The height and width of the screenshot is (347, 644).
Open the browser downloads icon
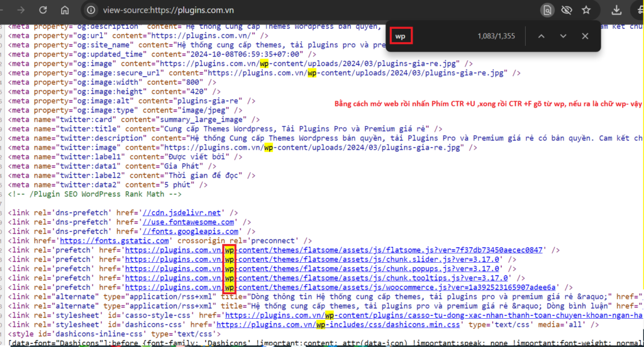coord(617,10)
